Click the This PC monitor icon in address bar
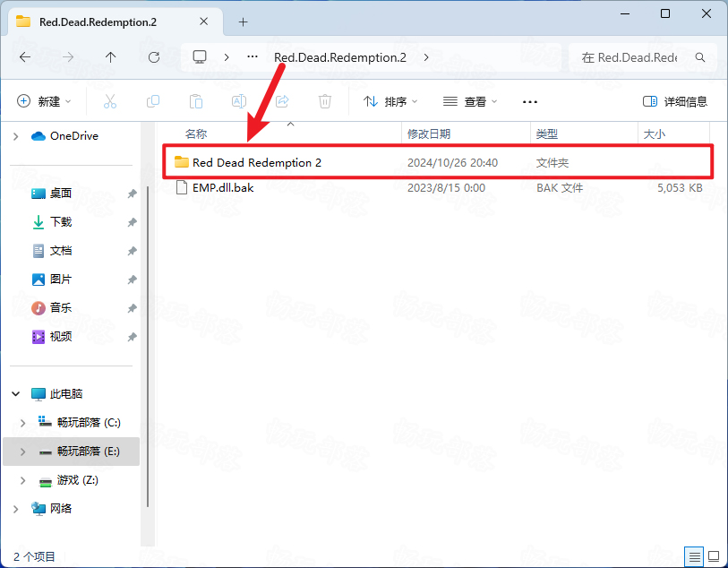 (200, 57)
